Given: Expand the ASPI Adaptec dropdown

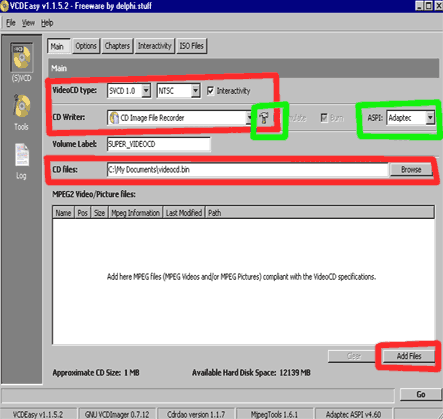Looking at the screenshot, I should (430, 118).
